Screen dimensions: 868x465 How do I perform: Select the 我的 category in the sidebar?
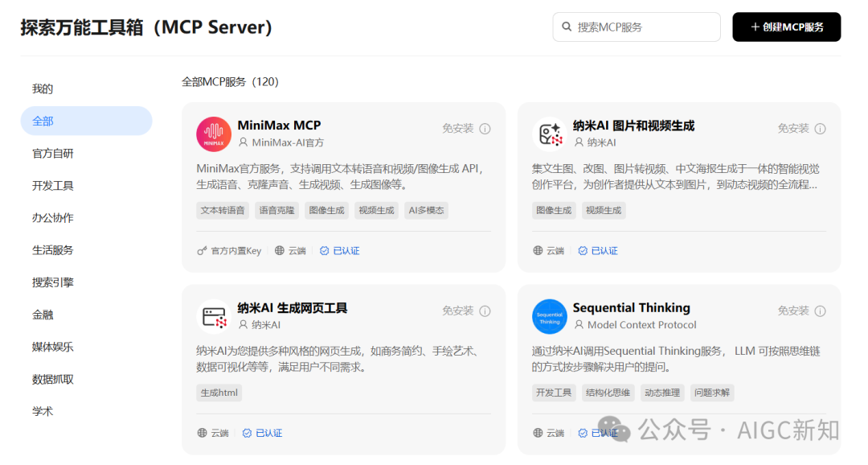(x=86, y=88)
